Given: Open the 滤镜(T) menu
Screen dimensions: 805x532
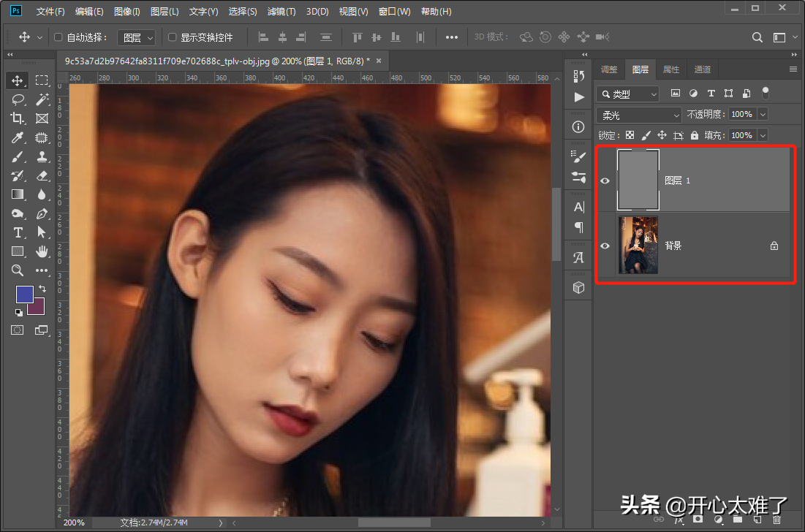Looking at the screenshot, I should [281, 12].
